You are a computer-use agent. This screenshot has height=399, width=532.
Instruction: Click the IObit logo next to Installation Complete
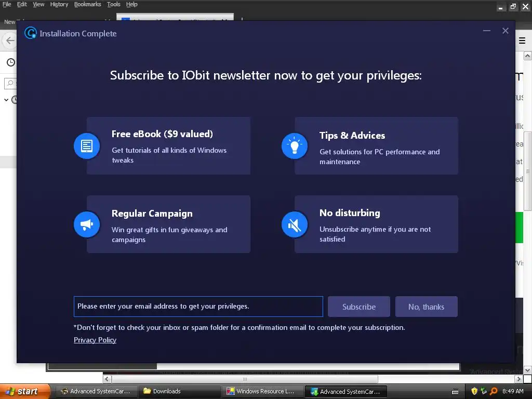coord(31,33)
